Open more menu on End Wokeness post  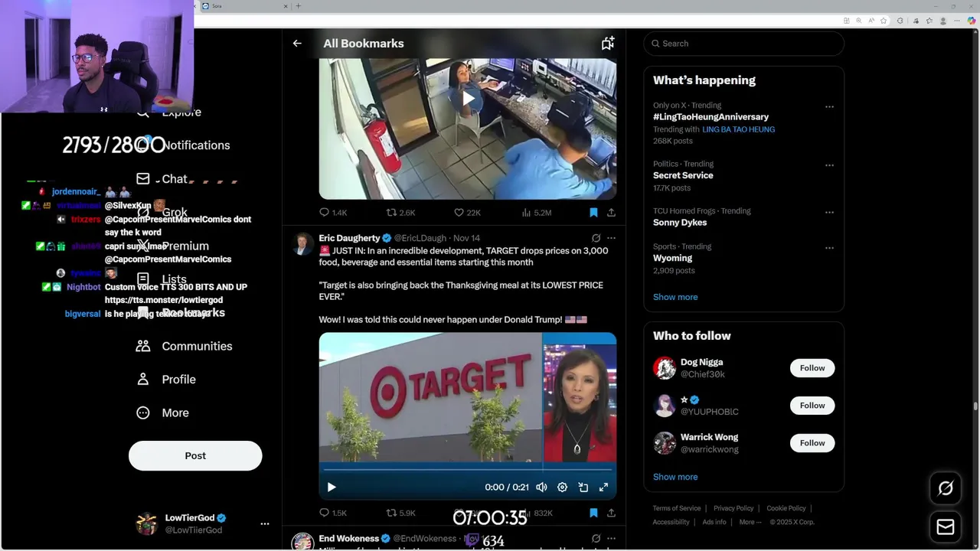click(611, 539)
